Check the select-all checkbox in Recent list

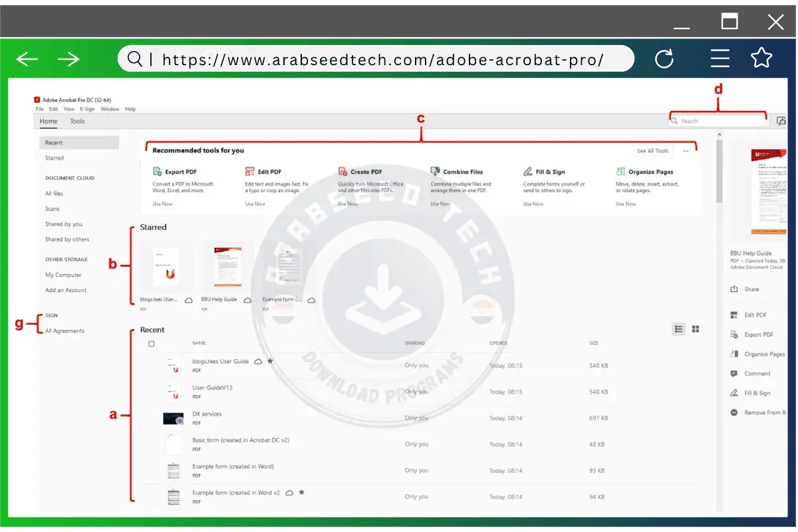[x=152, y=343]
